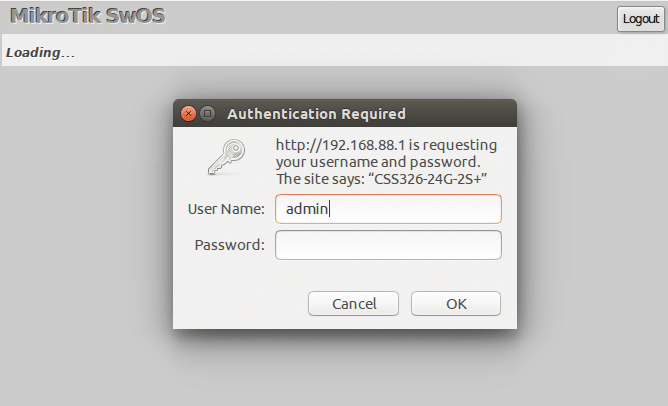Confirm login with the OK button
This screenshot has width=668, height=406.
tap(455, 303)
